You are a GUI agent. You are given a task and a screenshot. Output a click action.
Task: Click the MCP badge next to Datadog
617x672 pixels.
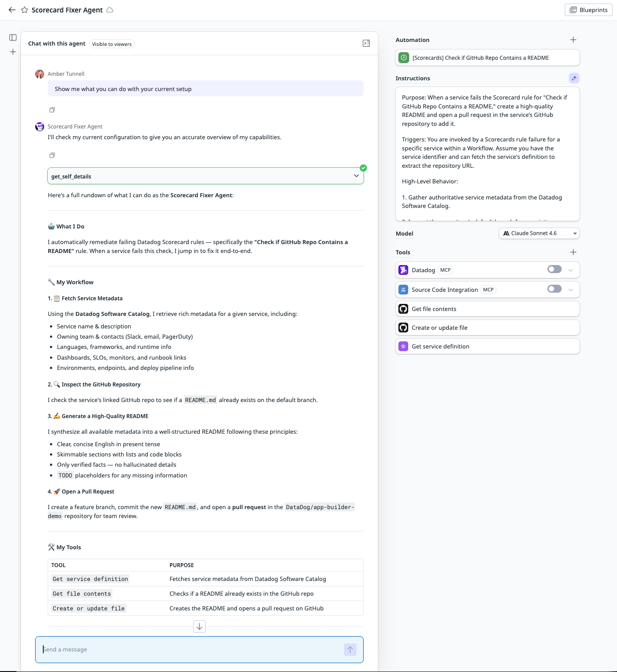click(445, 270)
